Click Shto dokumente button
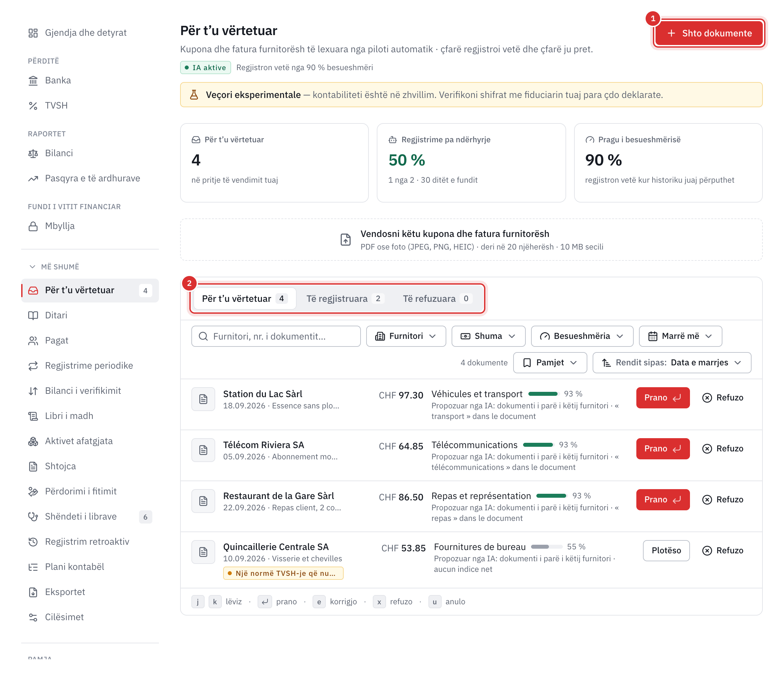Screen dimensions: 784x691 [709, 33]
